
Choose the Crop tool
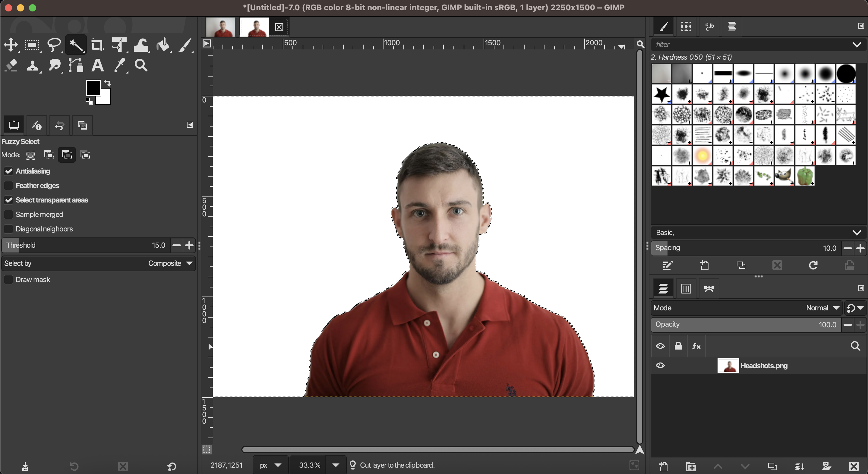tap(97, 45)
